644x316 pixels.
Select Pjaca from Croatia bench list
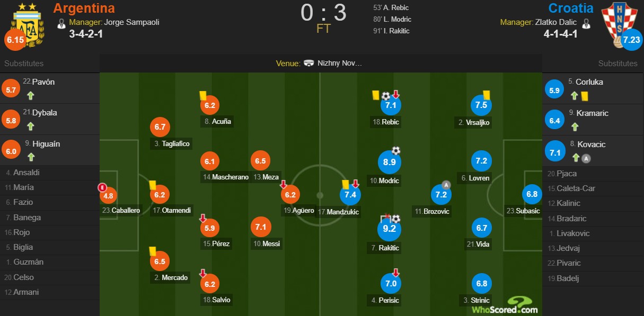click(593, 173)
